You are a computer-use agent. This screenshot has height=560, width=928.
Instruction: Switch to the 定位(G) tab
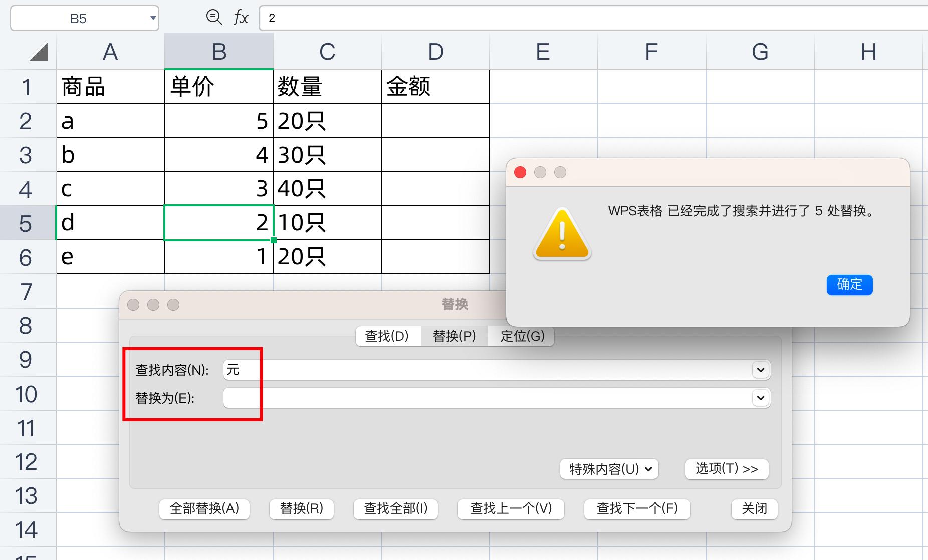coord(521,336)
